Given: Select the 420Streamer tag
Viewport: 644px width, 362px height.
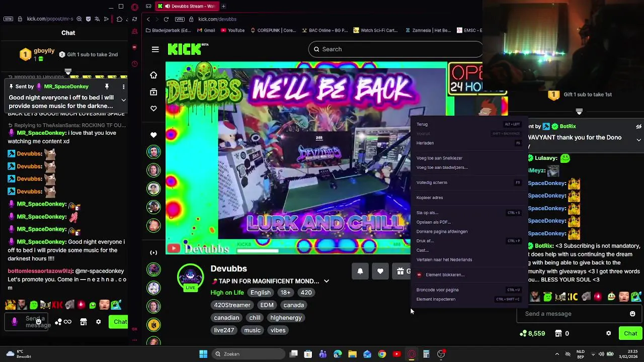Looking at the screenshot, I should click(x=232, y=305).
